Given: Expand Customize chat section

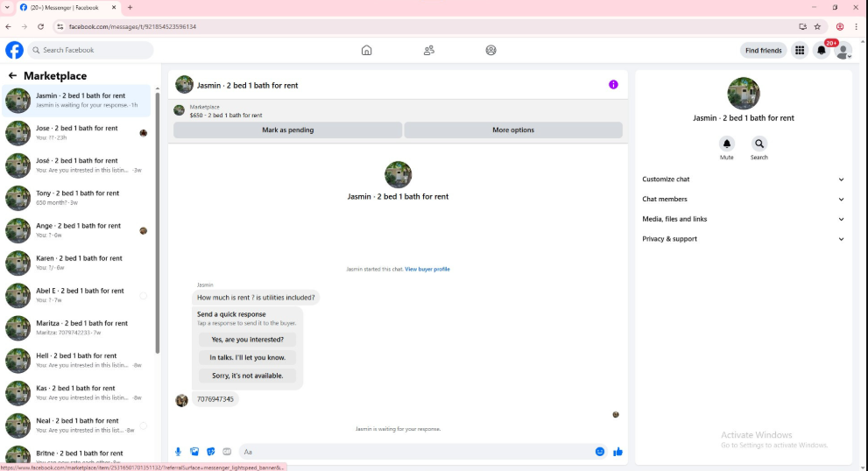Looking at the screenshot, I should 743,179.
